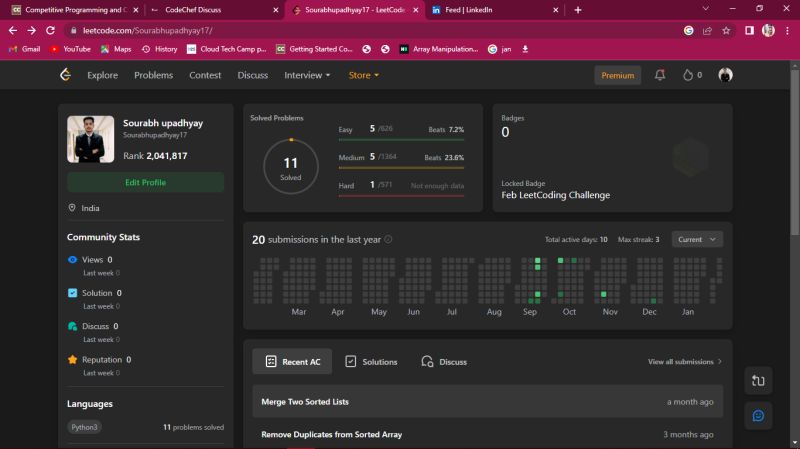This screenshot has width=800, height=449.
Task: Open the Array Manipulation bookmark
Action: pyautogui.click(x=439, y=49)
